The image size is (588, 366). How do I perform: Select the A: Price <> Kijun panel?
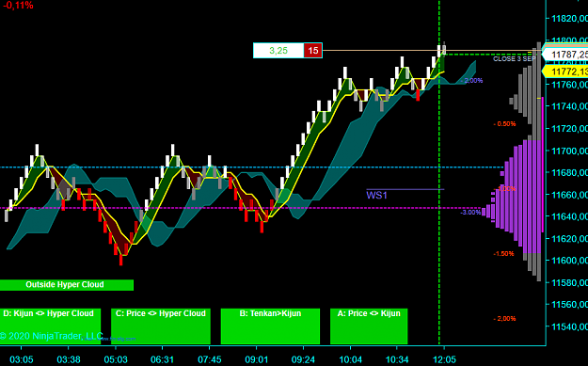point(369,326)
